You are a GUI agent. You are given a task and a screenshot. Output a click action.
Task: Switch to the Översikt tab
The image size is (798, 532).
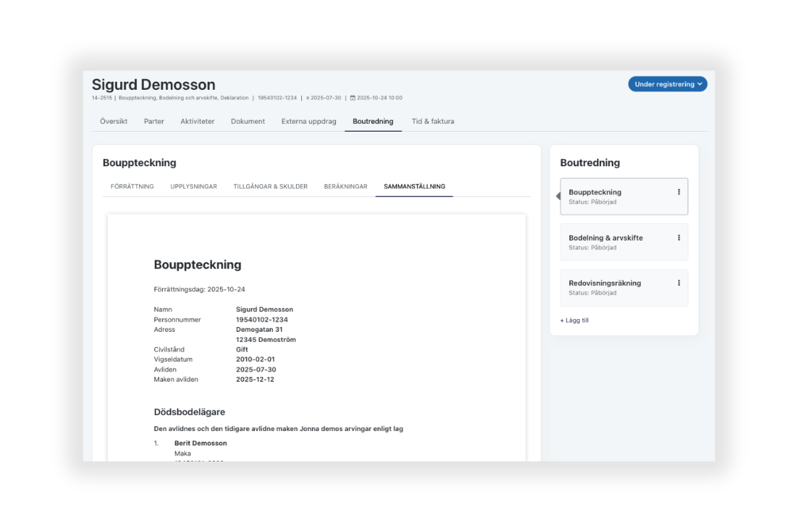click(114, 122)
